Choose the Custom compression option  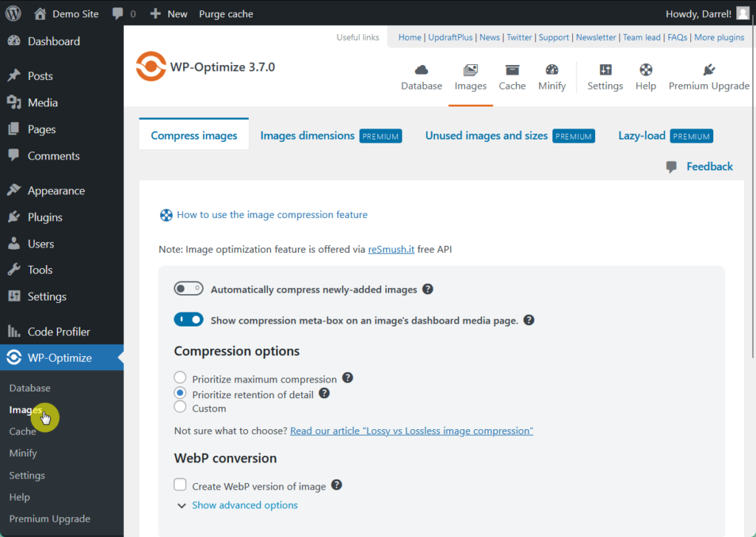[x=180, y=407]
